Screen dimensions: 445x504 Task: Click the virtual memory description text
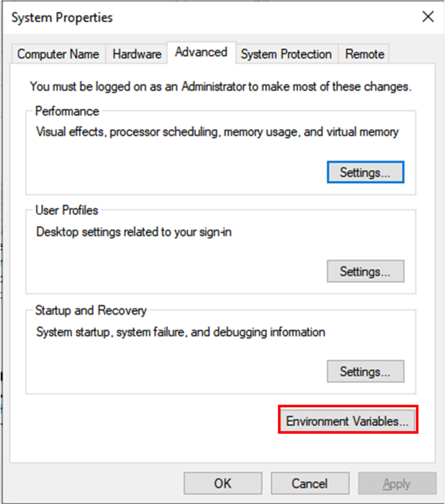coord(217,132)
